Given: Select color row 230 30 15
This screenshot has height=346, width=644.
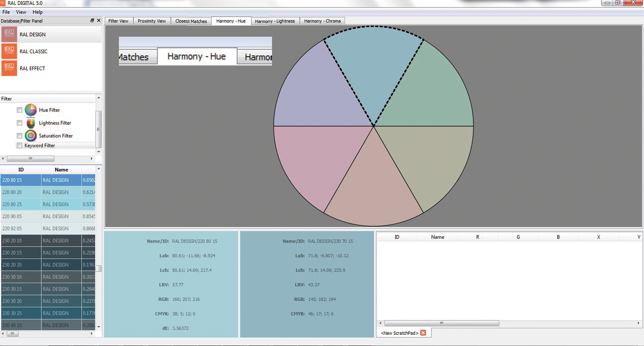Looking at the screenshot, I should point(48,289).
